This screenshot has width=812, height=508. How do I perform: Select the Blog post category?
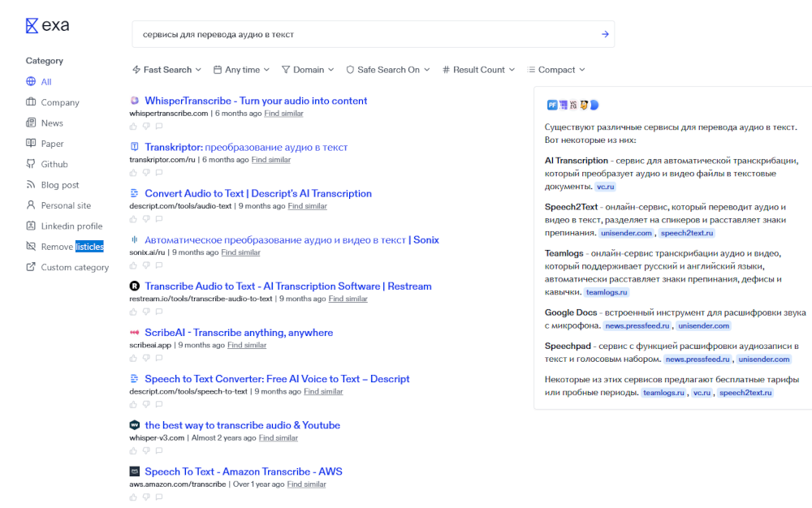(x=53, y=185)
